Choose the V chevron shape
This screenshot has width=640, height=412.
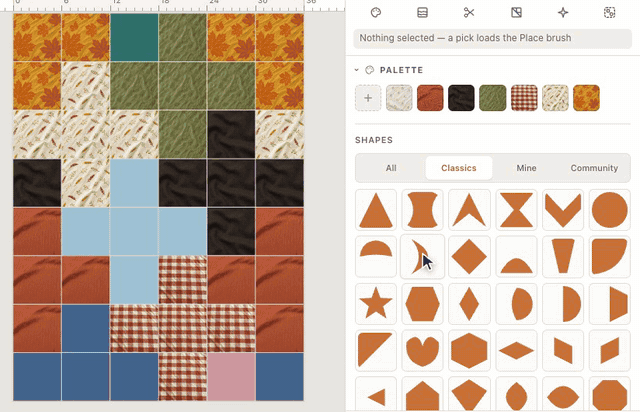563,210
